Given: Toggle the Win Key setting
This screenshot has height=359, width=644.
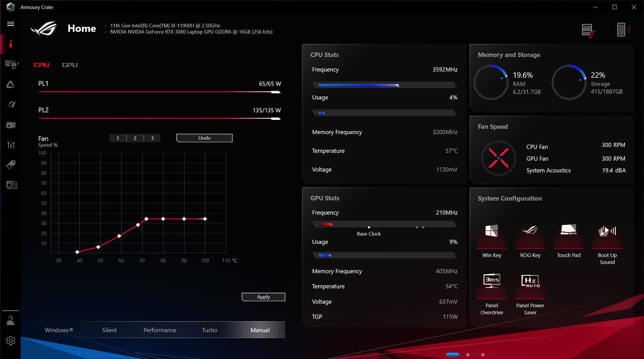Looking at the screenshot, I should point(491,236).
